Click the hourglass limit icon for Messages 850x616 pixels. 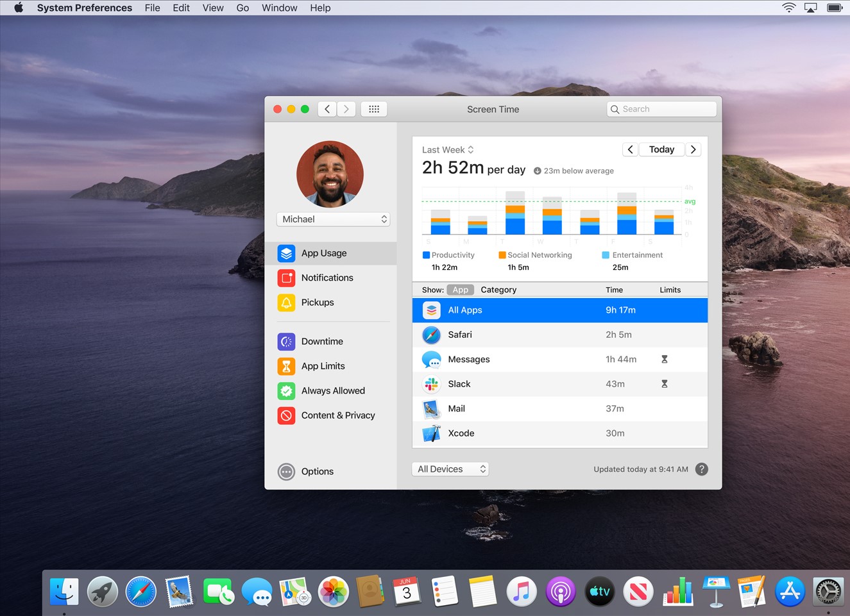tap(665, 360)
